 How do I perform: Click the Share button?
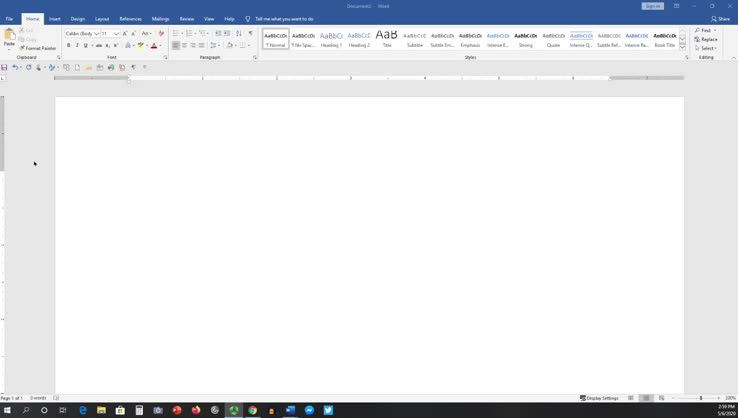721,19
